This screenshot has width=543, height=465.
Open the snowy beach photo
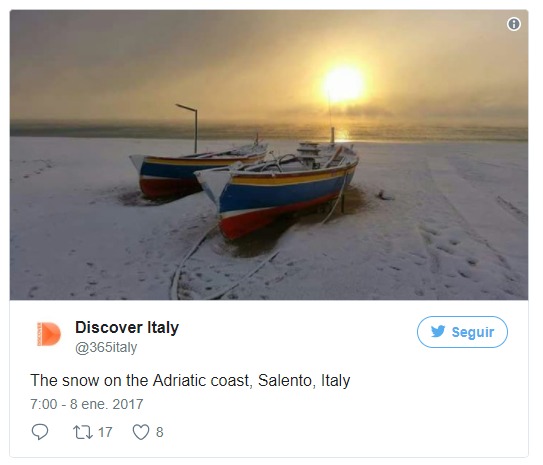(269, 155)
